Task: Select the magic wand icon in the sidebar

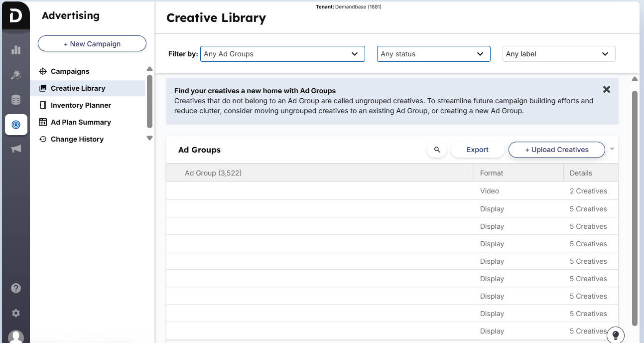Action: point(15,75)
